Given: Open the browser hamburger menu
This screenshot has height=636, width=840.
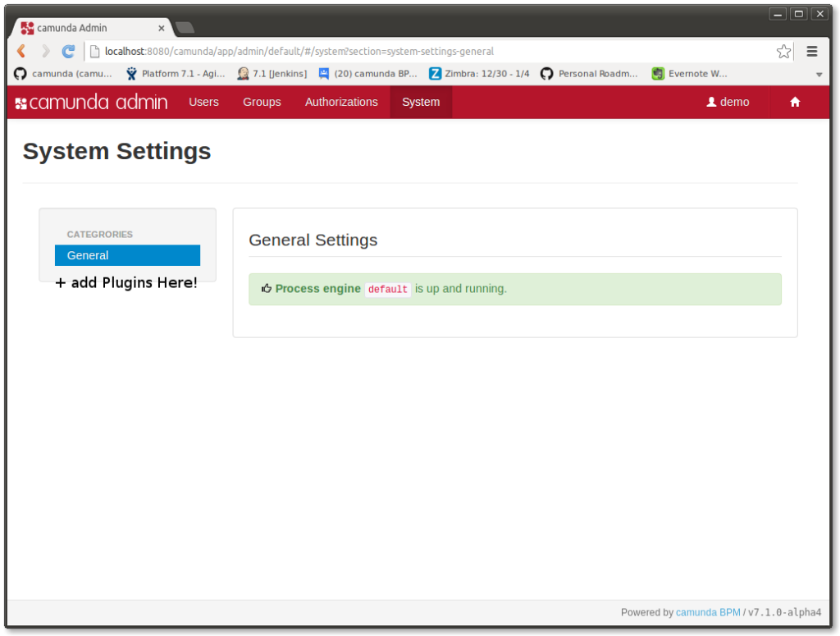Looking at the screenshot, I should 811,51.
